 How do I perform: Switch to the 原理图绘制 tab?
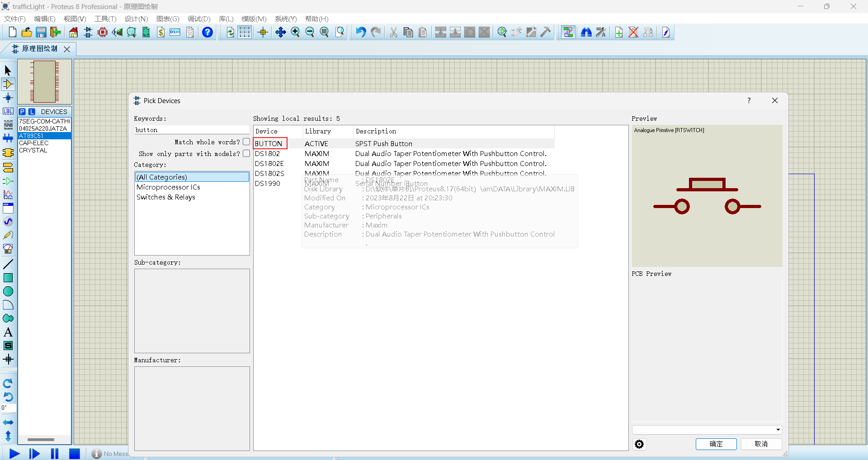pos(40,48)
